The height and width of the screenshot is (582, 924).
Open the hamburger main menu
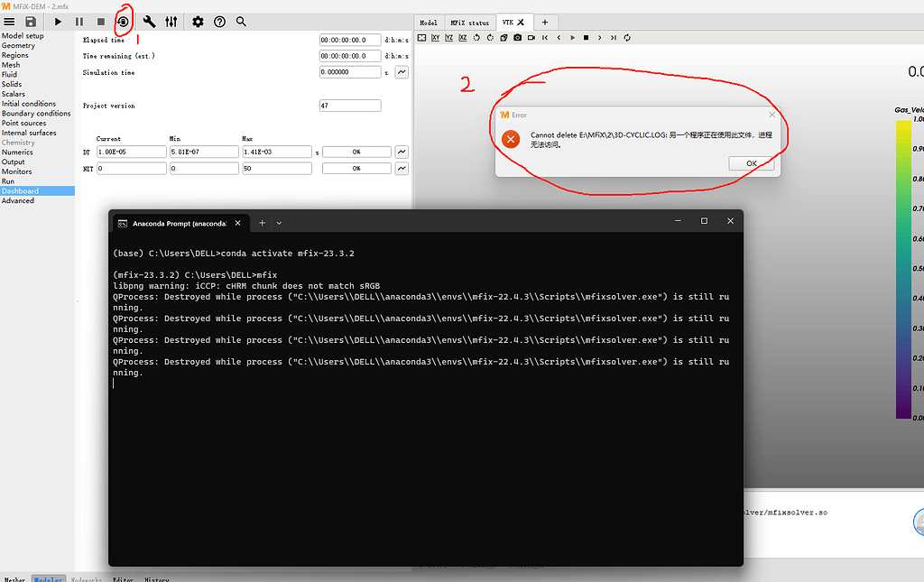pos(9,22)
